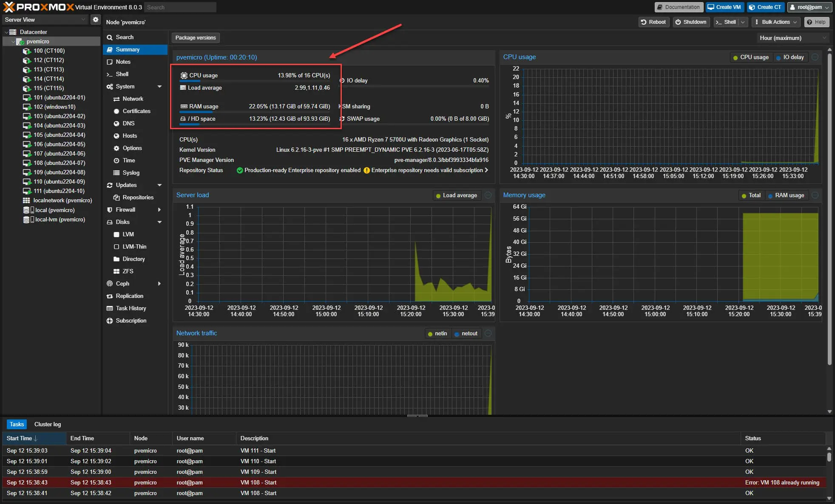This screenshot has width=835, height=504.
Task: Select the Notes menu item
Action: pos(123,62)
